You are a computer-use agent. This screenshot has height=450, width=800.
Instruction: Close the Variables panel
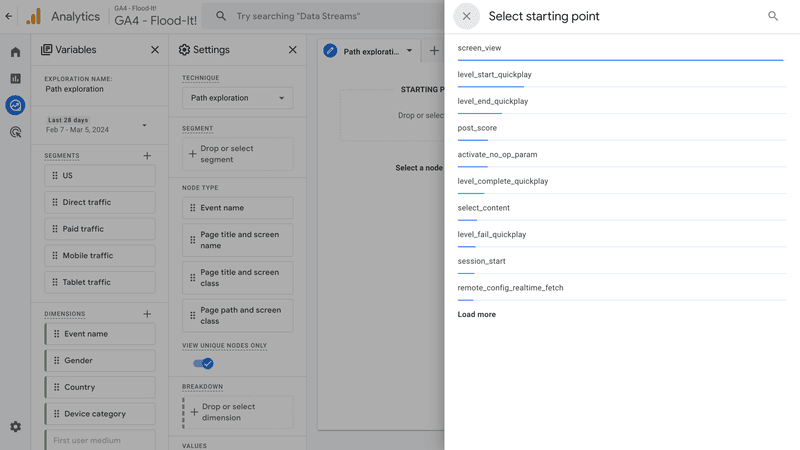(155, 50)
